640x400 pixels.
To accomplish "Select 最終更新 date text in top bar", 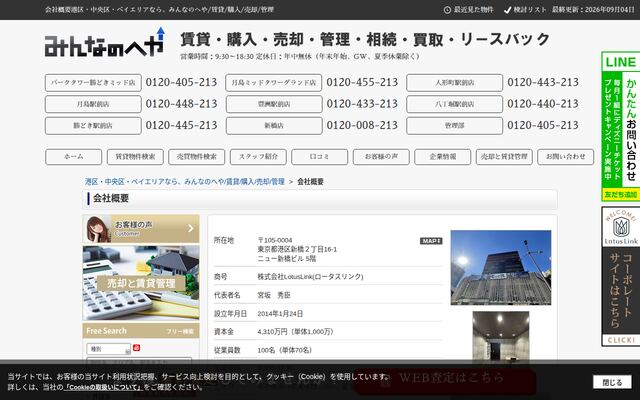I will point(593,9).
